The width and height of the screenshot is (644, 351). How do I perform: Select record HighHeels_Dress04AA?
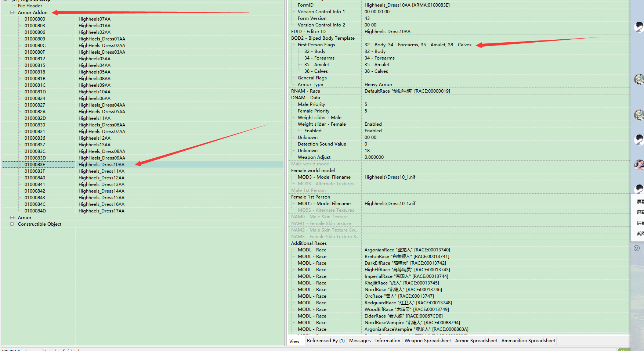(x=102, y=105)
